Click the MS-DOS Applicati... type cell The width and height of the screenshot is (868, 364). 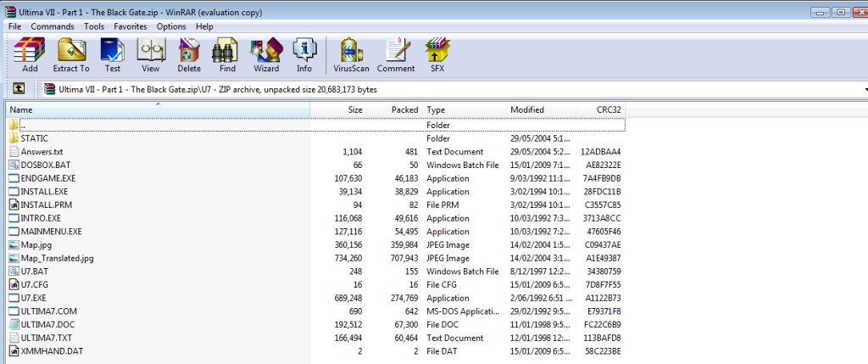coord(463,311)
